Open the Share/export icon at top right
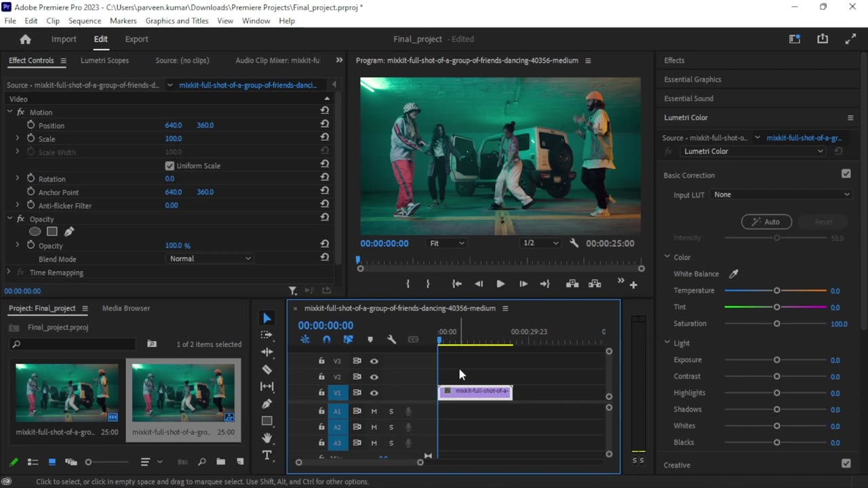868x488 pixels. [823, 39]
